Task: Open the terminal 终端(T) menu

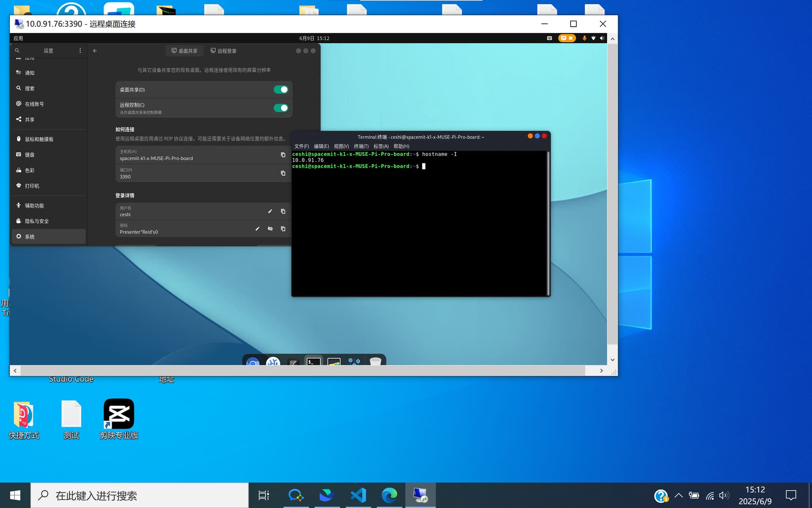Action: point(361,146)
